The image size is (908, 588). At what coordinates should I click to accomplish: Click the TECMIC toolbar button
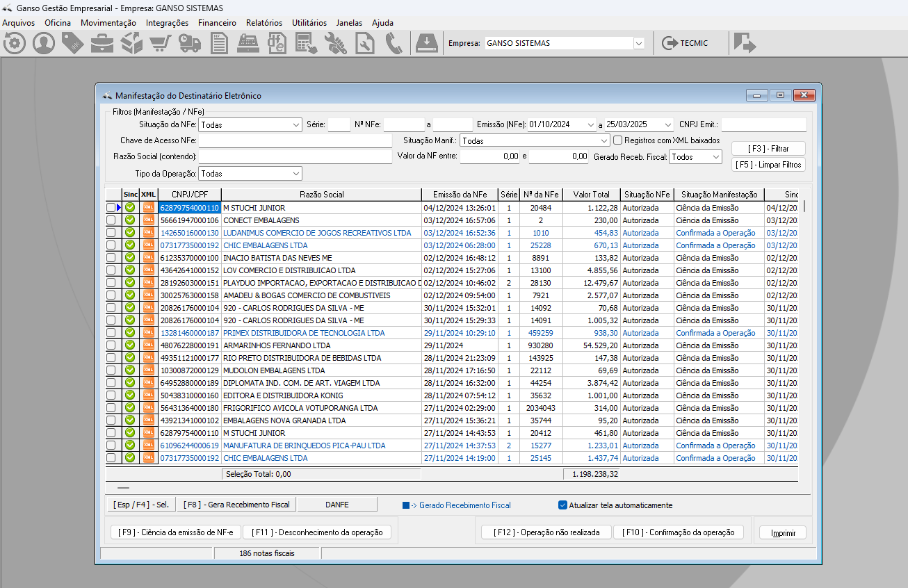(x=686, y=43)
